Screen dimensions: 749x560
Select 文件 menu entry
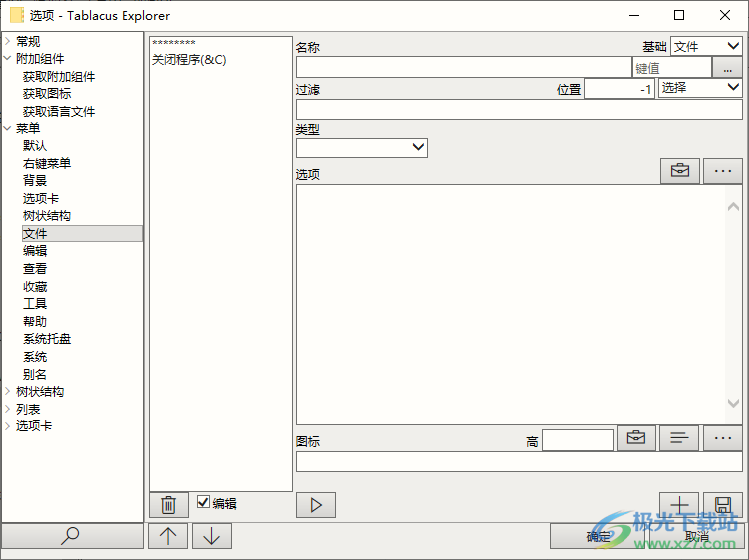coord(82,233)
